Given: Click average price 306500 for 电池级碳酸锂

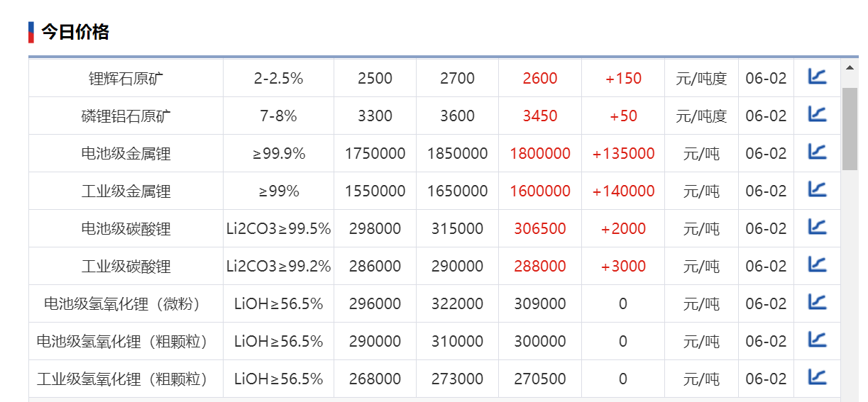Looking at the screenshot, I should [x=540, y=229].
